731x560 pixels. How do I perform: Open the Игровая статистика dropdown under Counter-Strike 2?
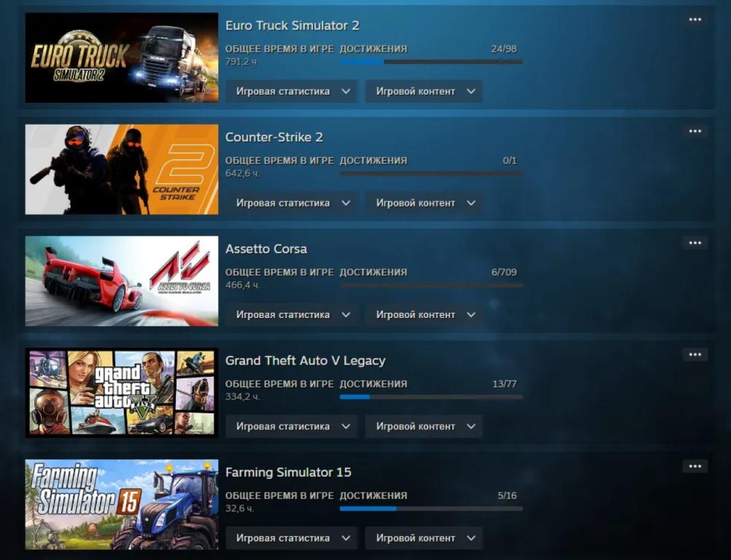(291, 203)
